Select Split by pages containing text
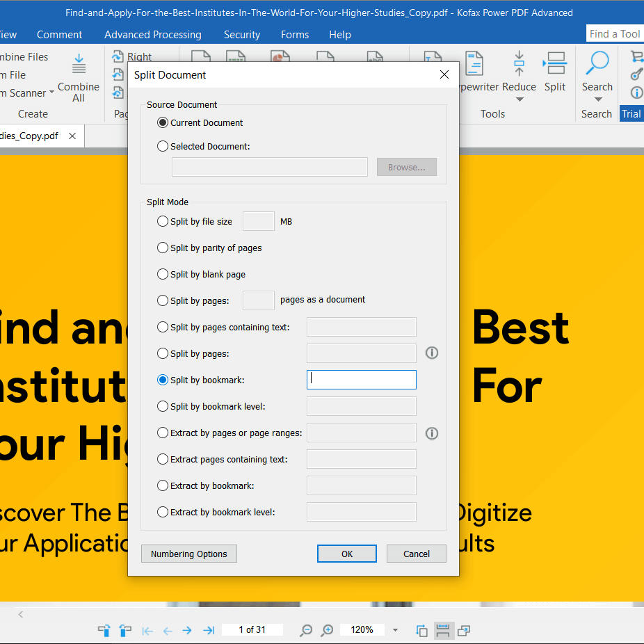Image resolution: width=644 pixels, height=644 pixels. point(163,327)
